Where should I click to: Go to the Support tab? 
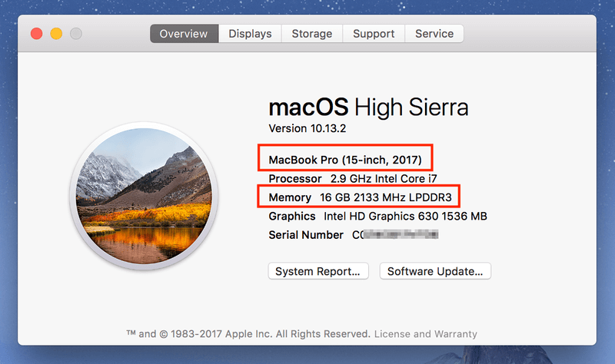point(374,34)
